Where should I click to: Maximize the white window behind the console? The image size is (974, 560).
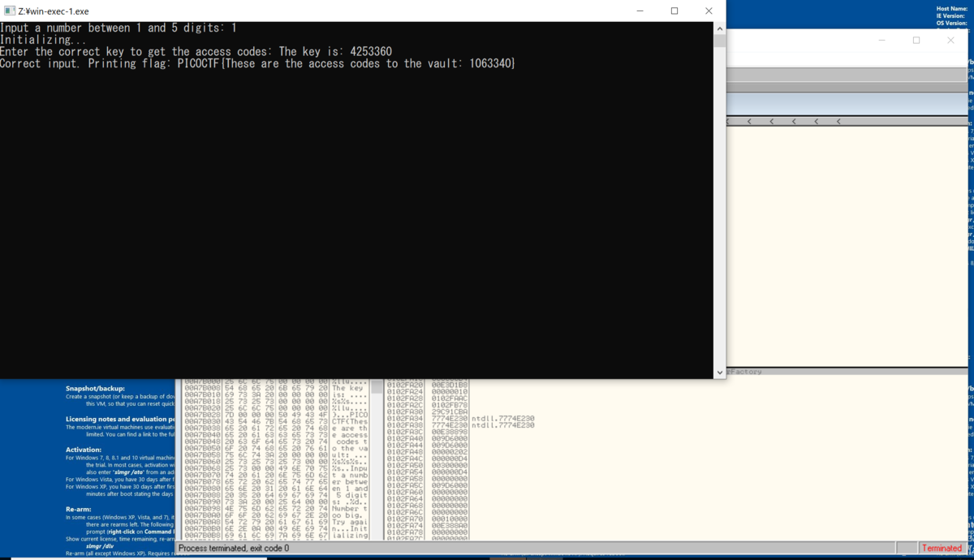point(916,40)
